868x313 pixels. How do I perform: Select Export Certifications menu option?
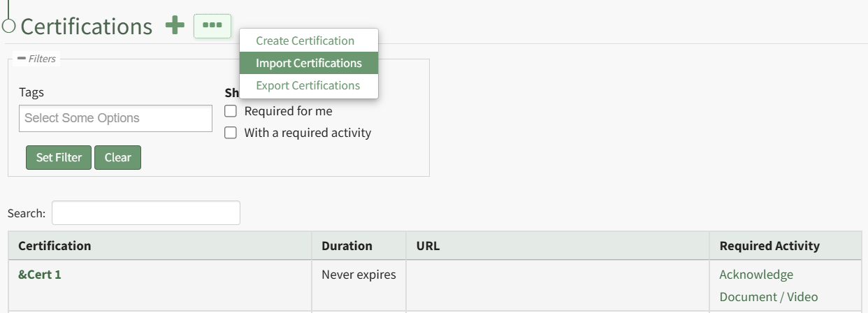308,85
